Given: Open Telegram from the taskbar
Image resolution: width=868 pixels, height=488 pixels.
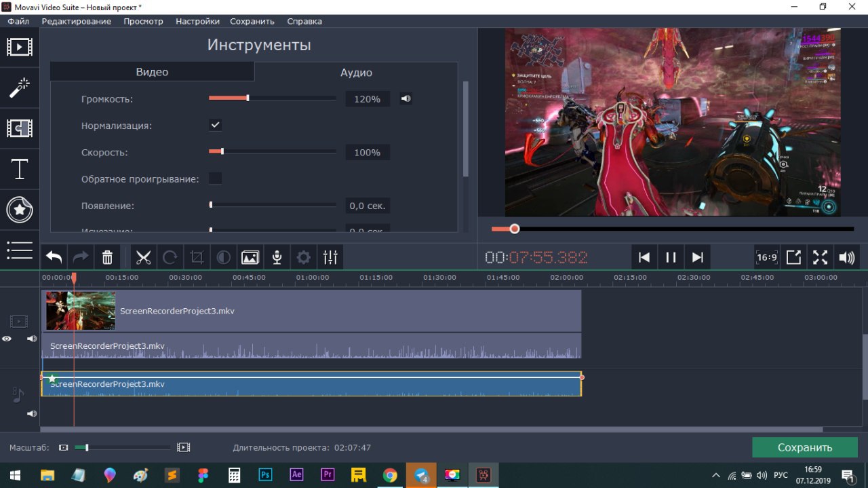Looking at the screenshot, I should (421, 475).
